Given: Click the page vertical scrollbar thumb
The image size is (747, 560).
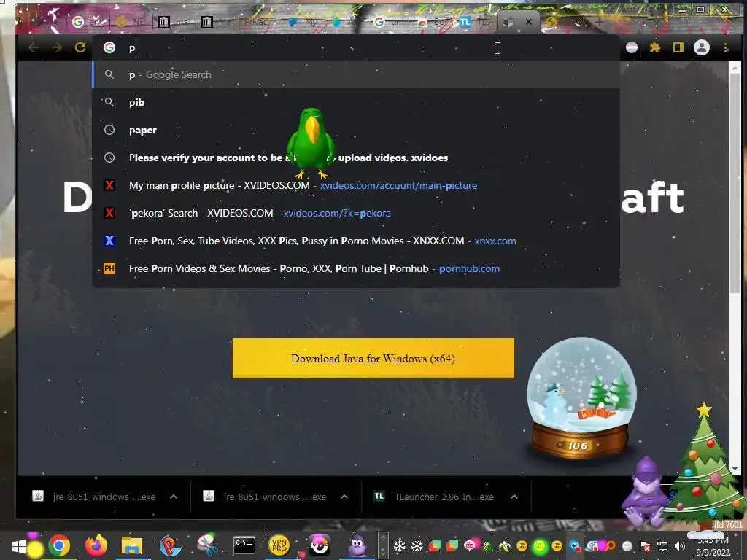Looking at the screenshot, I should (x=735, y=183).
